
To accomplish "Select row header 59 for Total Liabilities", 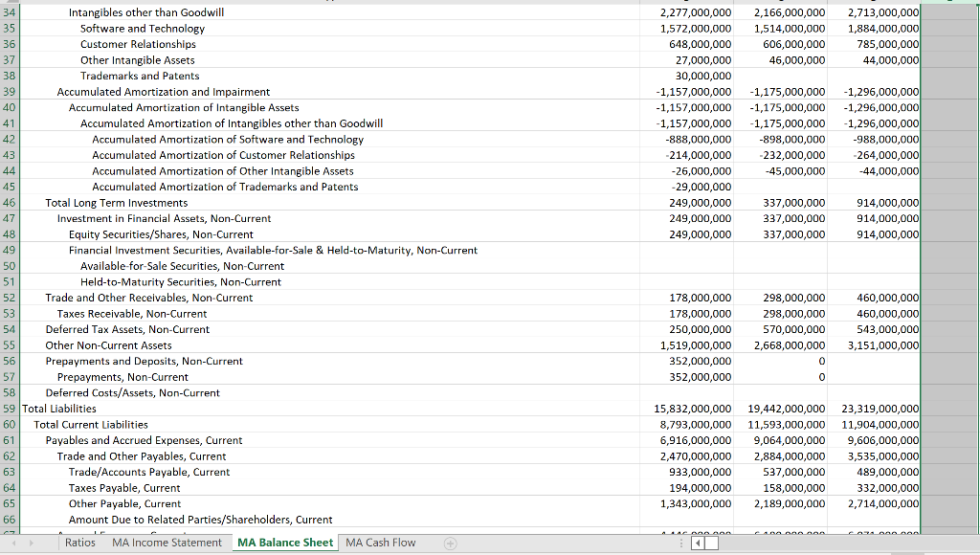I will click(11, 409).
